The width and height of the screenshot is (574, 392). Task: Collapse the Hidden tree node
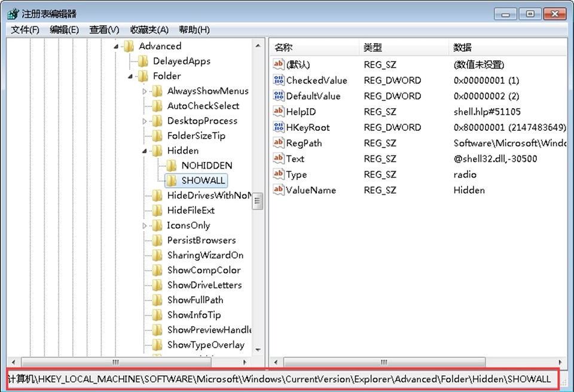145,151
